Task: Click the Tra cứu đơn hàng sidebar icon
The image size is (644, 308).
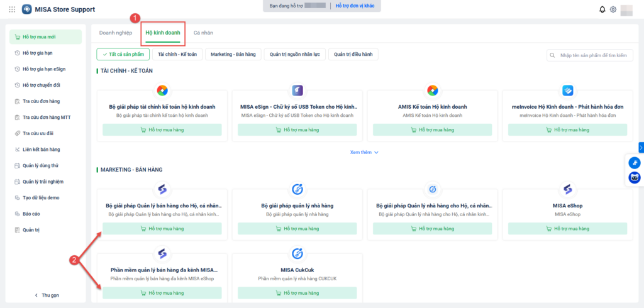Action: pyautogui.click(x=17, y=101)
